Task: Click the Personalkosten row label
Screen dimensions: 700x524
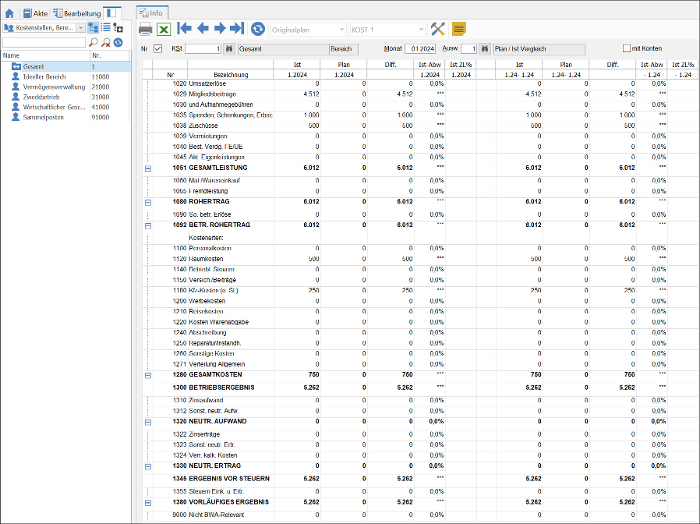Action: [x=210, y=248]
